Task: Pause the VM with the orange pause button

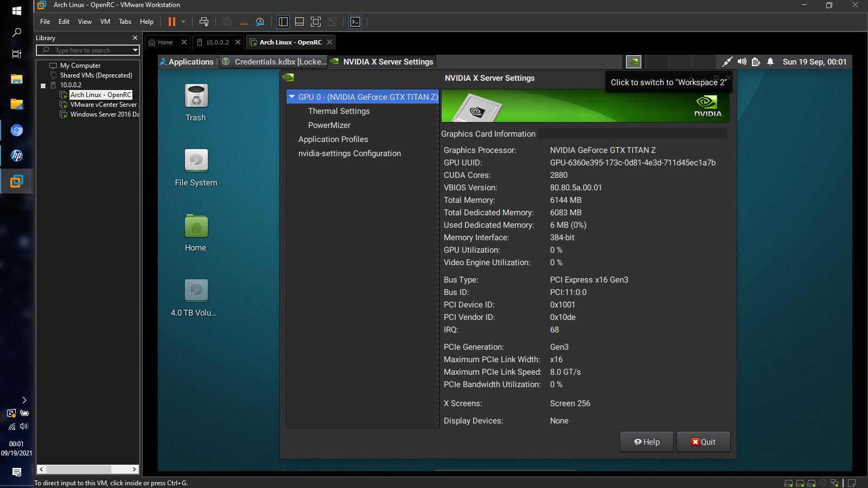Action: (x=172, y=22)
